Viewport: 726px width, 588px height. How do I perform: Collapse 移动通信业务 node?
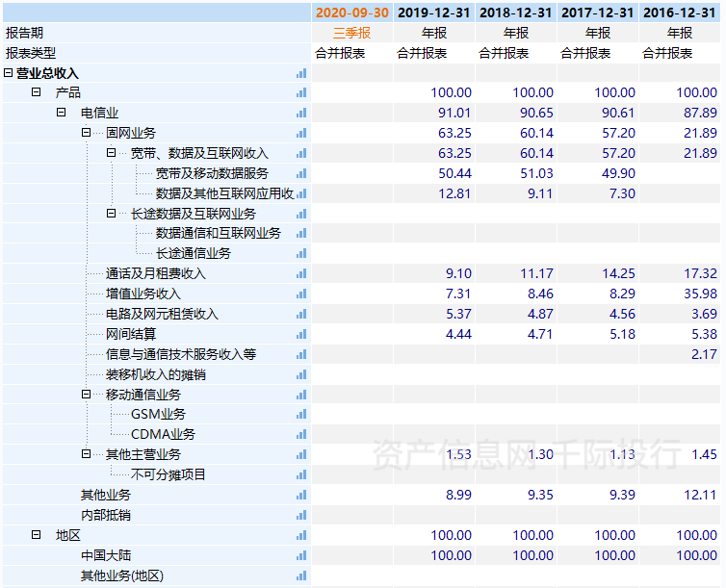coord(86,395)
